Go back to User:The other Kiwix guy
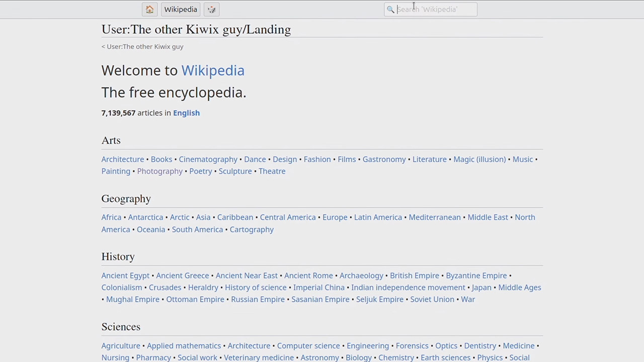 point(145,46)
